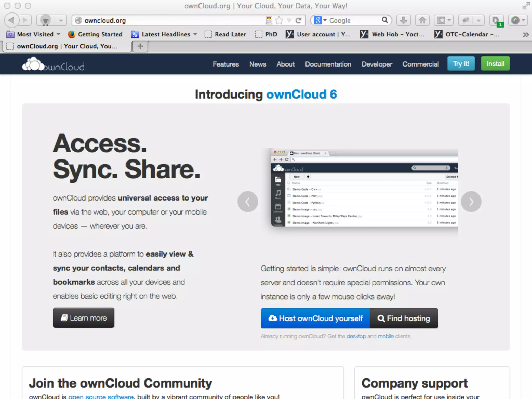Screen dimensions: 532x399
Task: Reload the page with refresh icon
Action: [x=299, y=20]
